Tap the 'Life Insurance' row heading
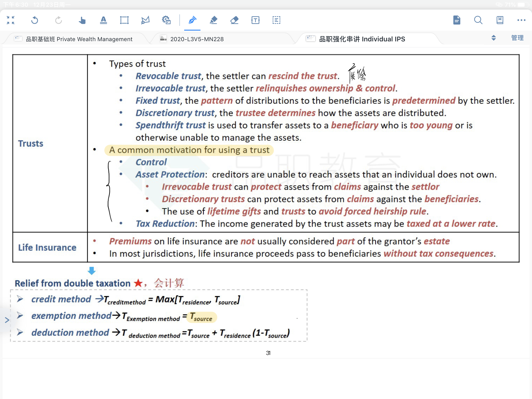The height and width of the screenshot is (399, 532). tap(47, 248)
